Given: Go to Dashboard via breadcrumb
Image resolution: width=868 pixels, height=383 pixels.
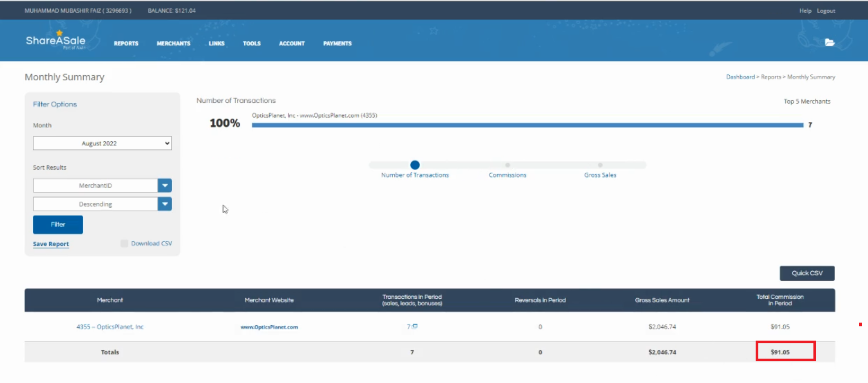Looking at the screenshot, I should click(740, 77).
